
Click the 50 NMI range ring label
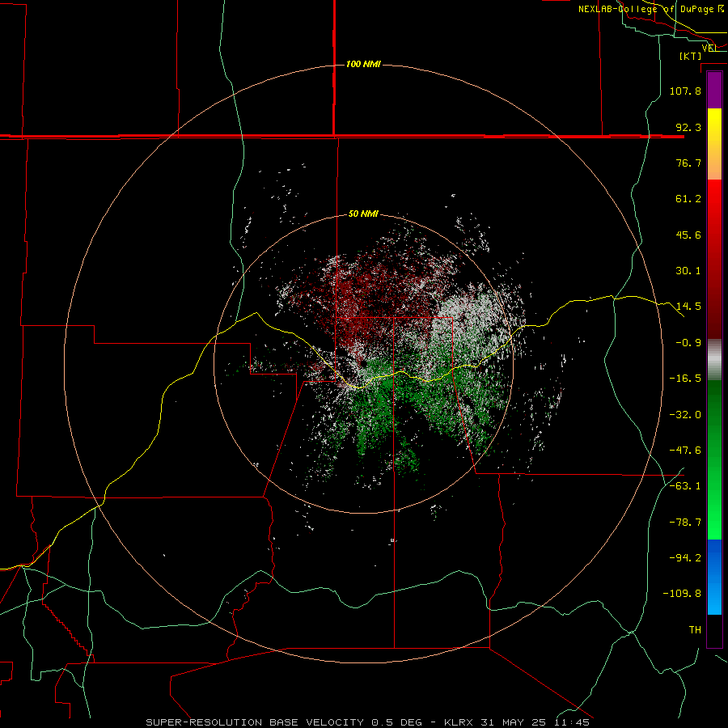pos(363,214)
